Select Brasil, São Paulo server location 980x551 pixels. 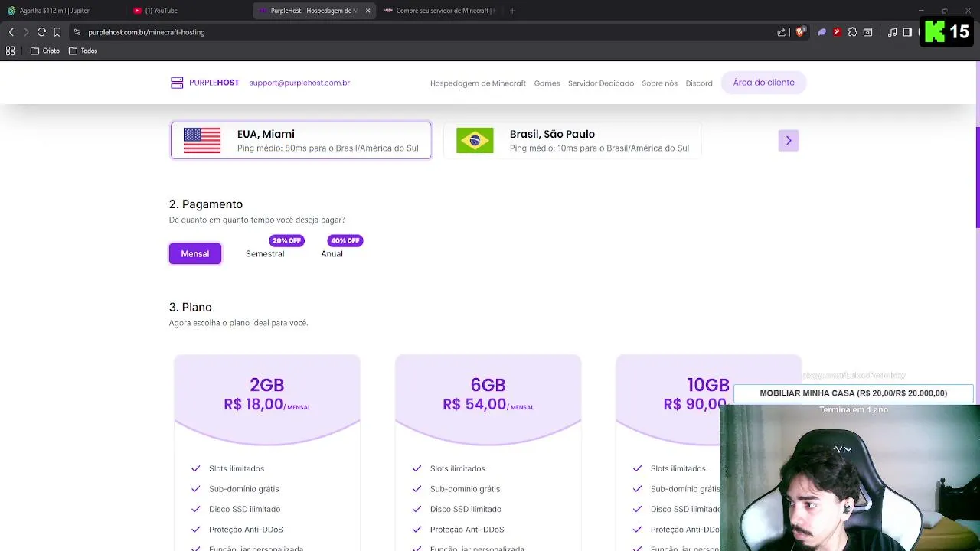pyautogui.click(x=573, y=140)
